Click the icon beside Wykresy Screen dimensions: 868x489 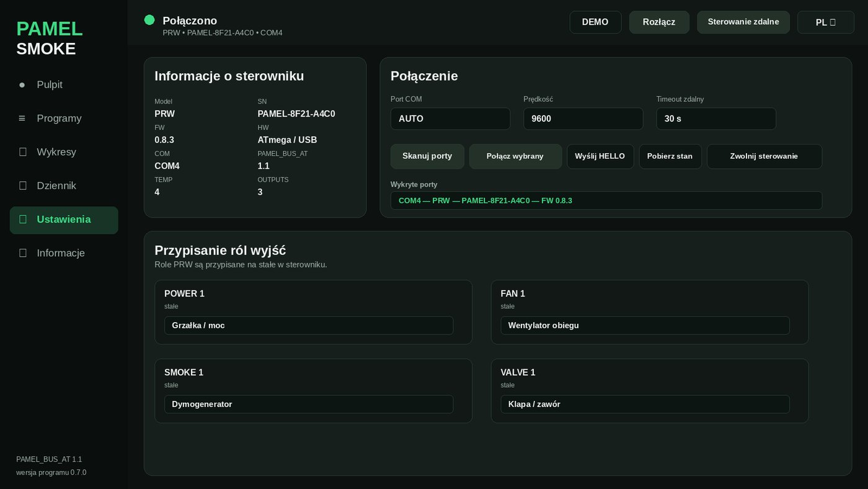click(x=23, y=152)
